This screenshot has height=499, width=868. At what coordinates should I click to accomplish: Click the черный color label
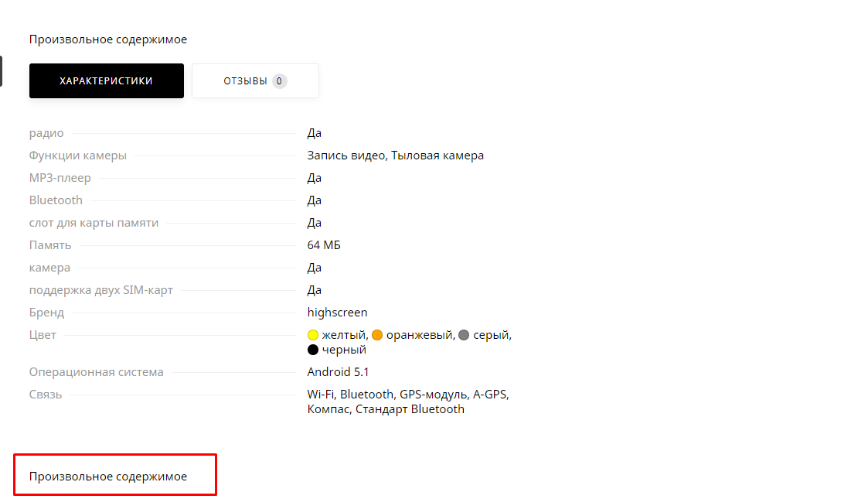click(344, 350)
